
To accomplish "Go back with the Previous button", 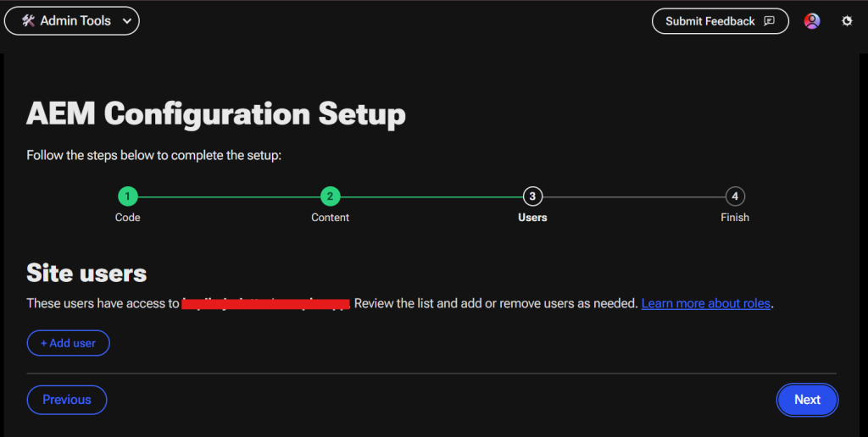I will (67, 400).
